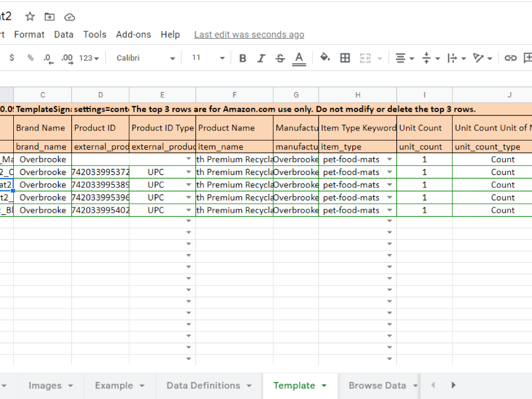Star this spreadsheet
This screenshot has width=532, height=399.
pos(30,16)
